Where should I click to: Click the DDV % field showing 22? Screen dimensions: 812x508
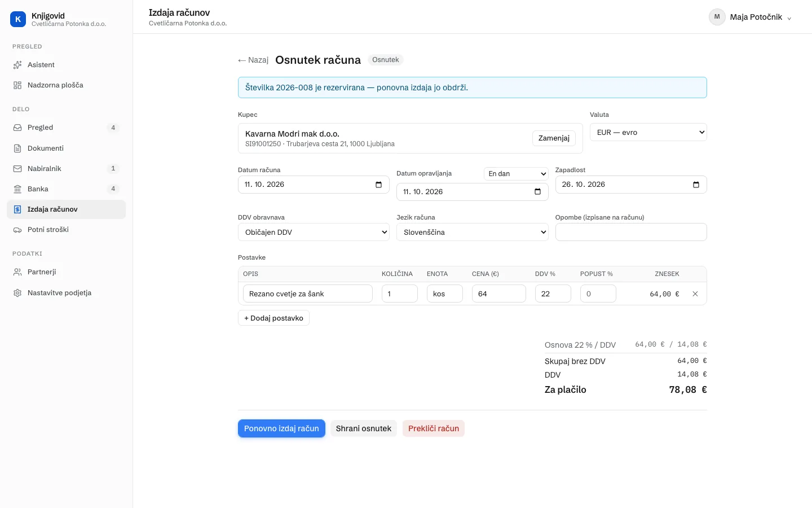553,294
